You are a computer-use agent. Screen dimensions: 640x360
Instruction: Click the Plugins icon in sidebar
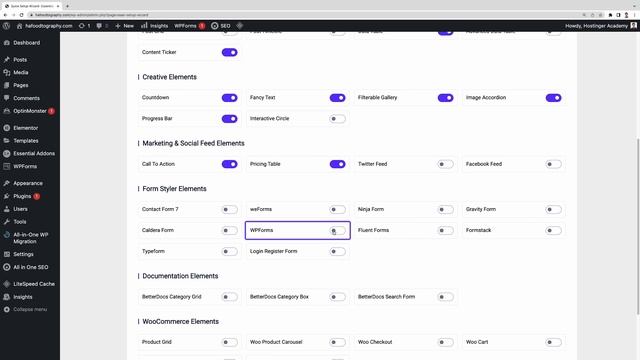tap(7, 196)
